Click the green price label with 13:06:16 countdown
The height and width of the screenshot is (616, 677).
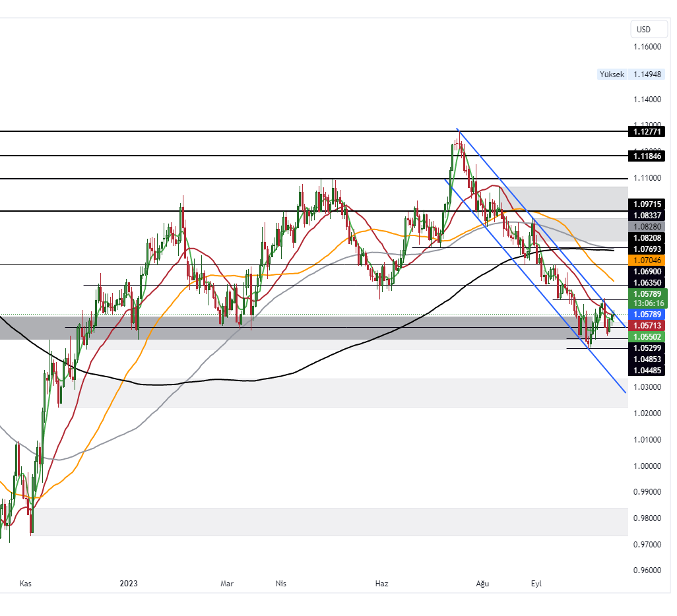(648, 298)
